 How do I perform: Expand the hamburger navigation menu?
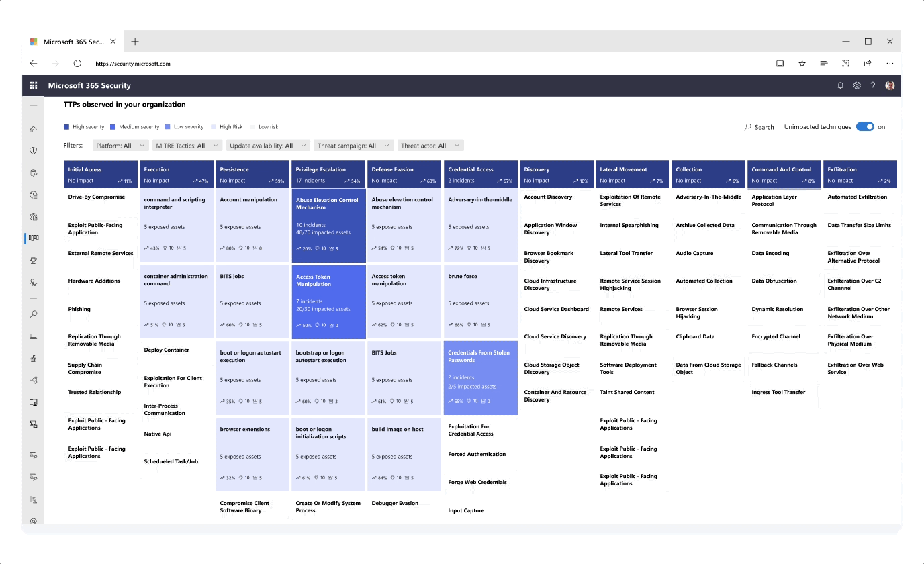34,107
